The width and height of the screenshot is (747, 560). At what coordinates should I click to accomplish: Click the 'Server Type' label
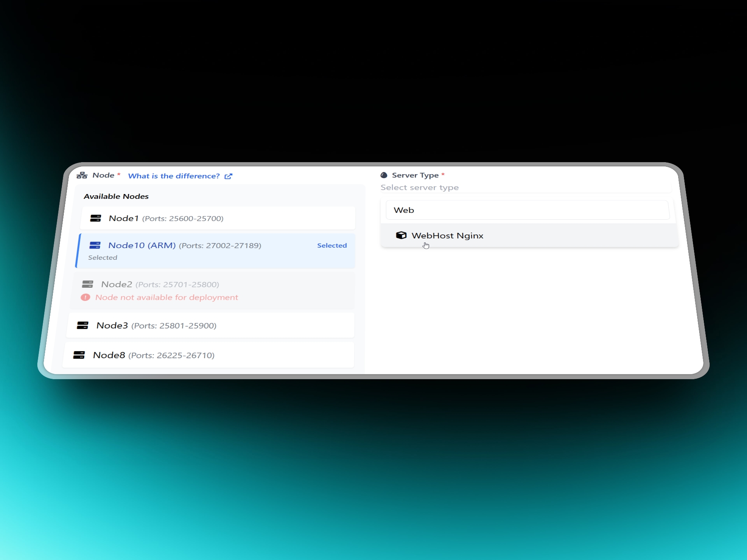coord(415,175)
